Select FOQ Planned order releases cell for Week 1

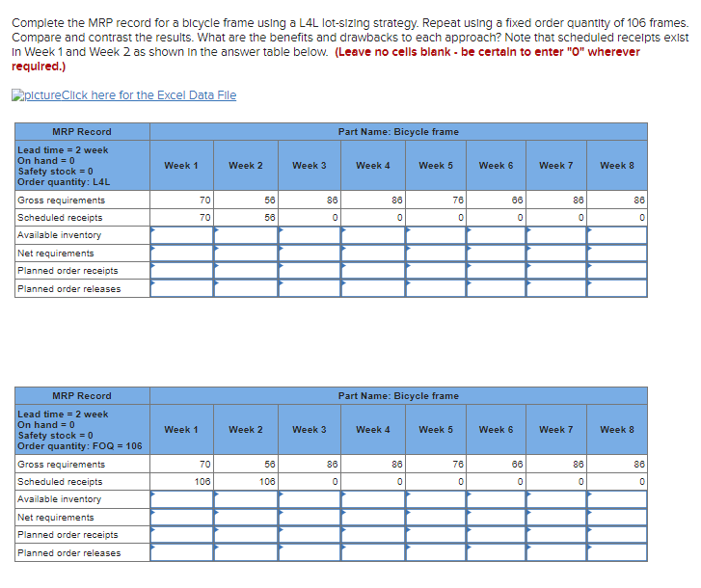pos(181,552)
